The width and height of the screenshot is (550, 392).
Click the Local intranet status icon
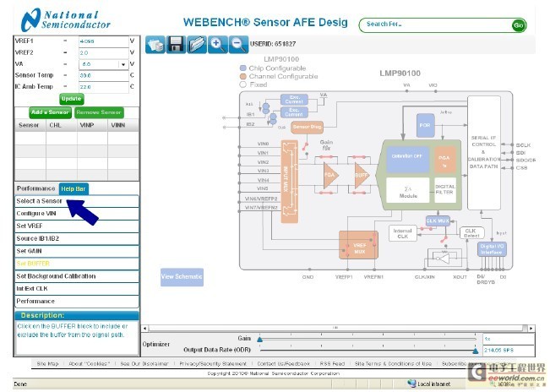[x=412, y=384]
